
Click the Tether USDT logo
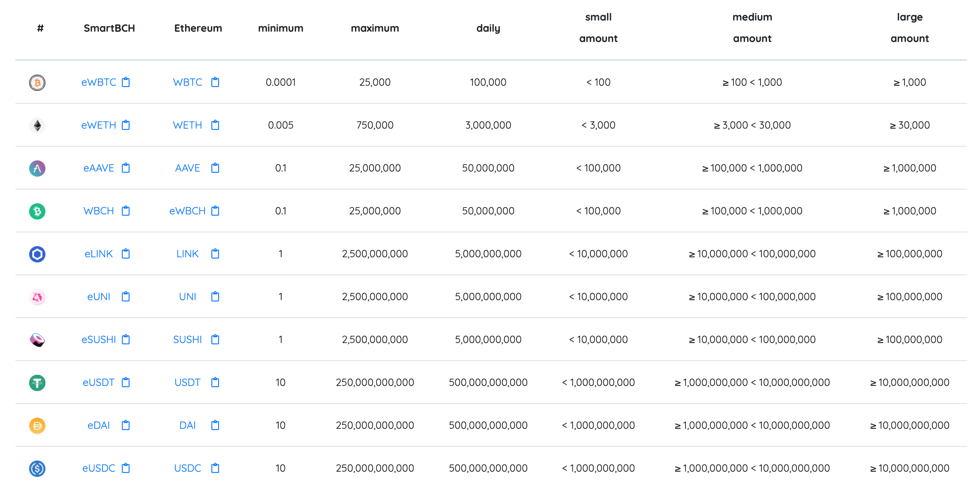(x=37, y=383)
